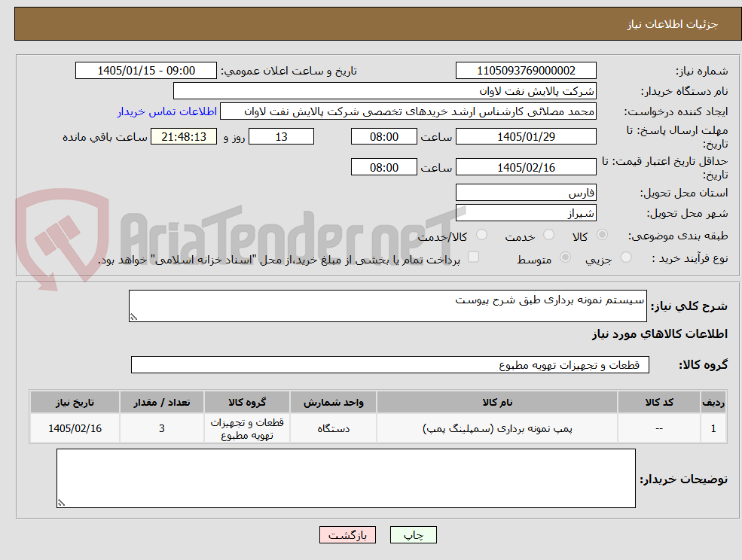This screenshot has width=742, height=560.
Task: Click the چاپ print button
Action: [x=413, y=535]
